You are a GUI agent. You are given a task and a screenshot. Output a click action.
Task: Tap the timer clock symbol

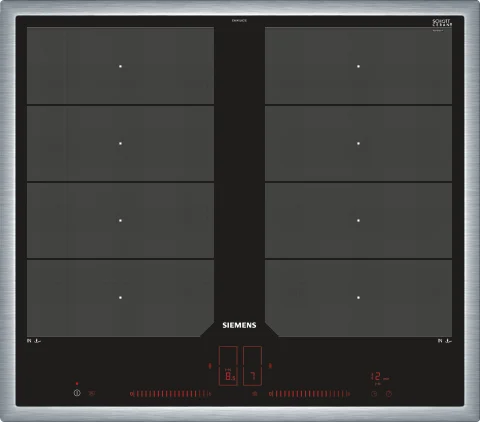[374, 394]
